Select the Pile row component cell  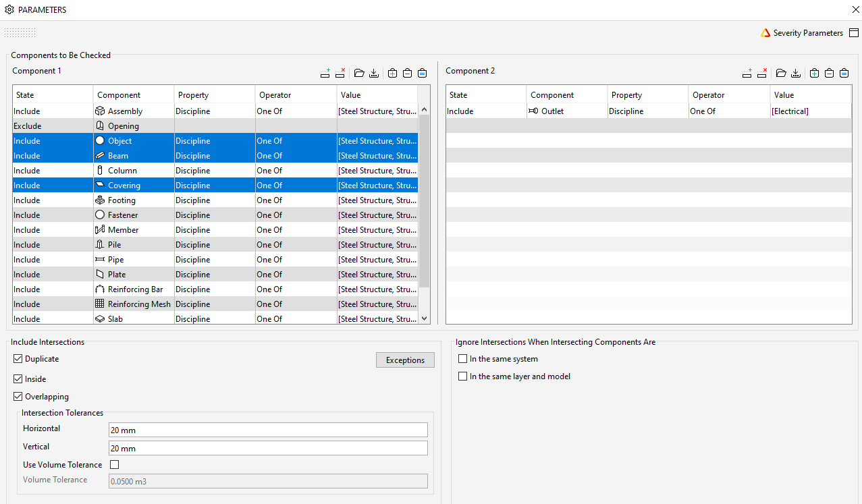(x=134, y=245)
